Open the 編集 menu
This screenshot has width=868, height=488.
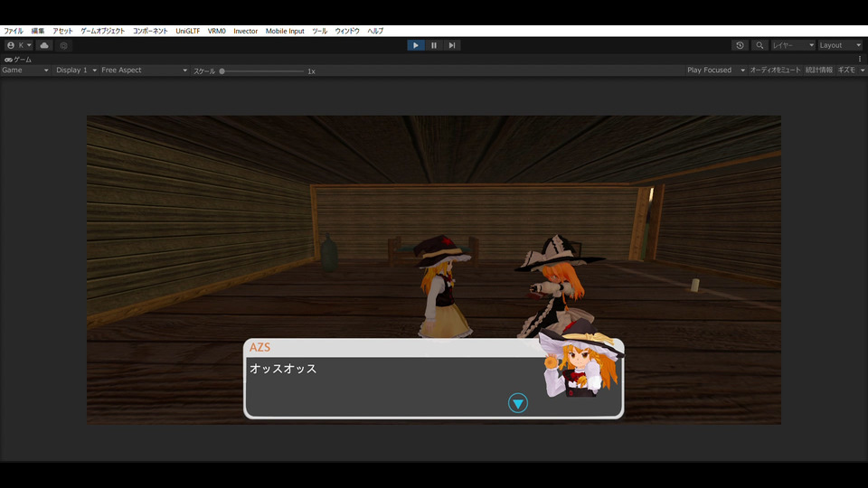[x=38, y=31]
